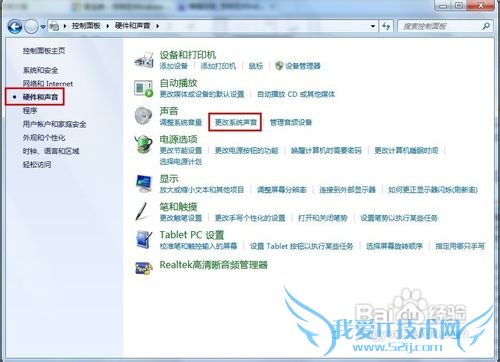Open 用户帐户和家庭安全 in sidebar
The height and width of the screenshot is (362, 500).
(x=55, y=124)
